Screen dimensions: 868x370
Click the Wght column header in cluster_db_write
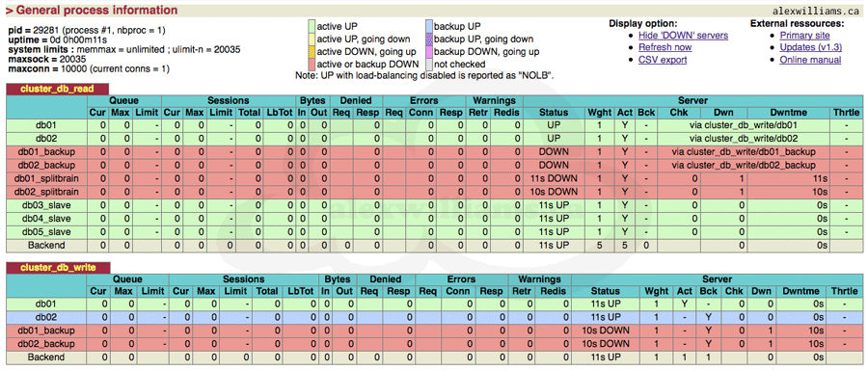[656, 291]
